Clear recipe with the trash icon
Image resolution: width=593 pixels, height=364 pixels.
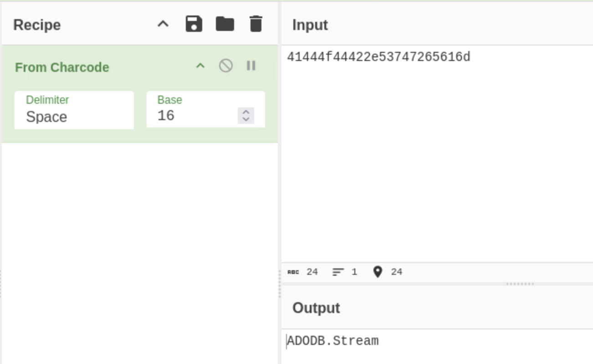click(x=256, y=24)
